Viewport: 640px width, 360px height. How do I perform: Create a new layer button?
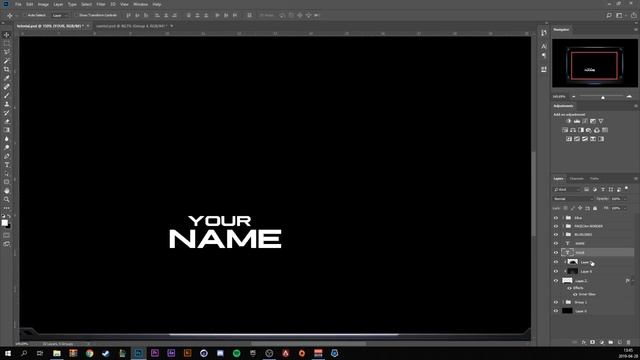point(620,342)
